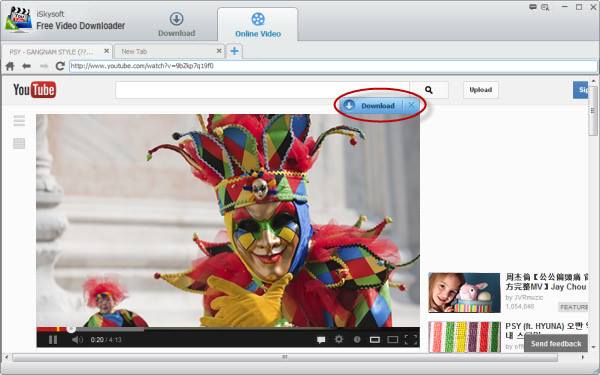Screen dimensions: 600x375
Task: Click the YouTube search magnifier button
Action: tap(429, 90)
